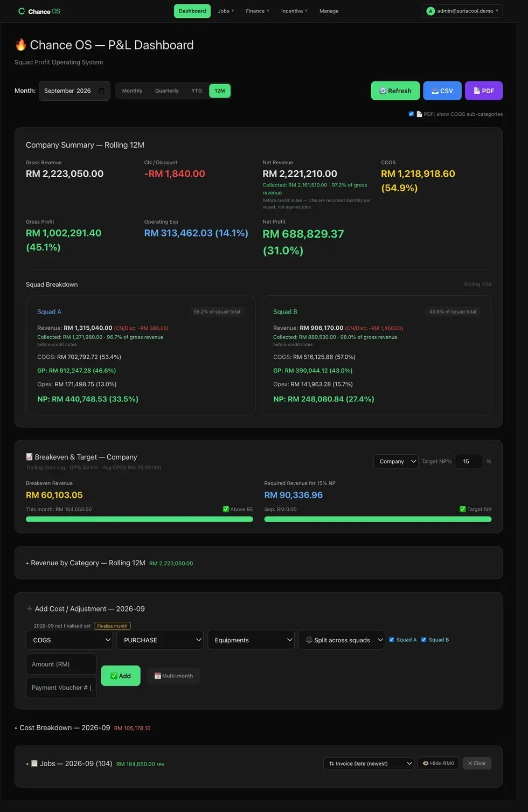Click the Net Profit value RM 688,829.37
The height and width of the screenshot is (812, 528).
(x=303, y=234)
